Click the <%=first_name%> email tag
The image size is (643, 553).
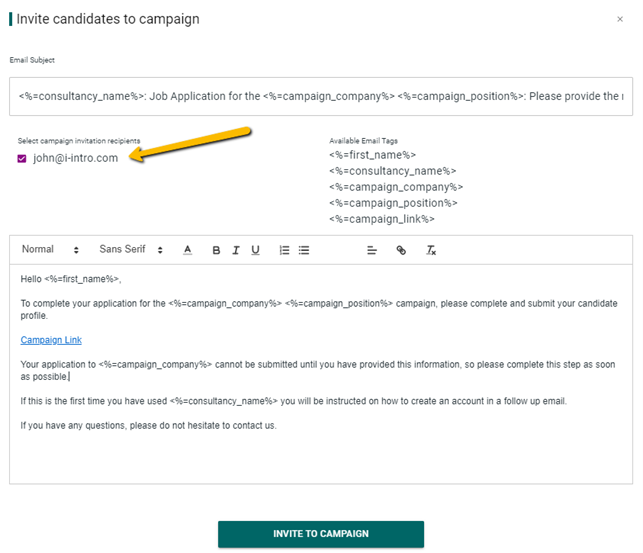pyautogui.click(x=372, y=155)
